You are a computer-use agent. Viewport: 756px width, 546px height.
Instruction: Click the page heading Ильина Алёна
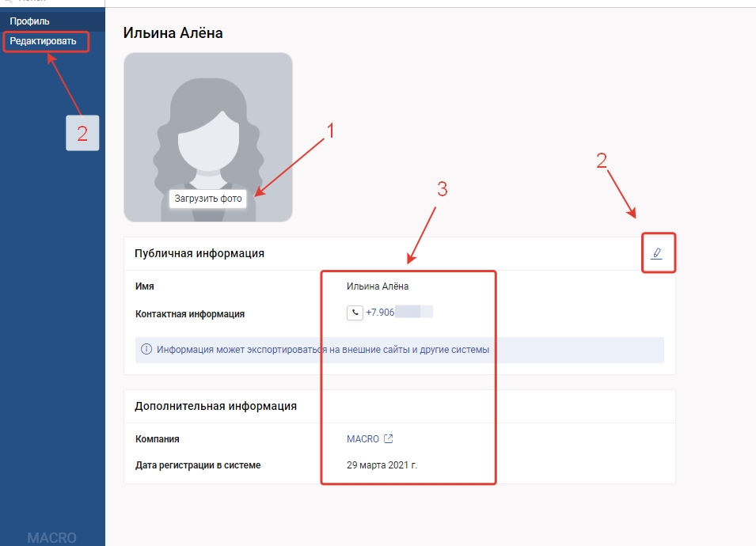point(173,33)
